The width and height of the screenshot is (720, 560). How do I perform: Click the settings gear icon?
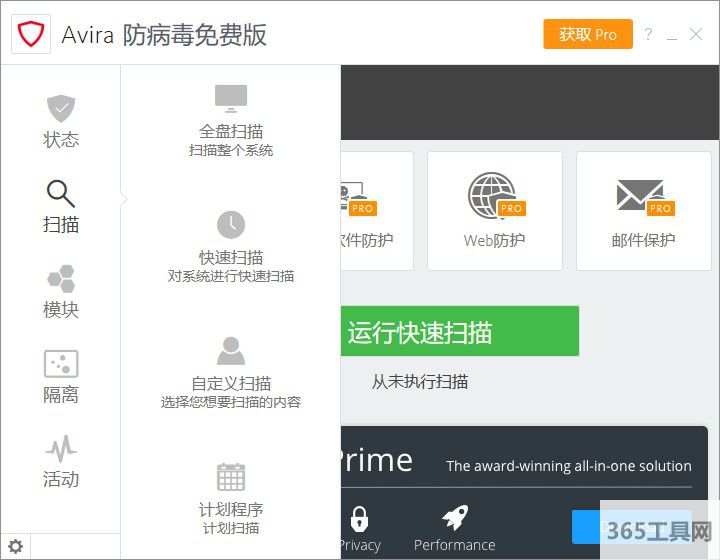coord(16,546)
